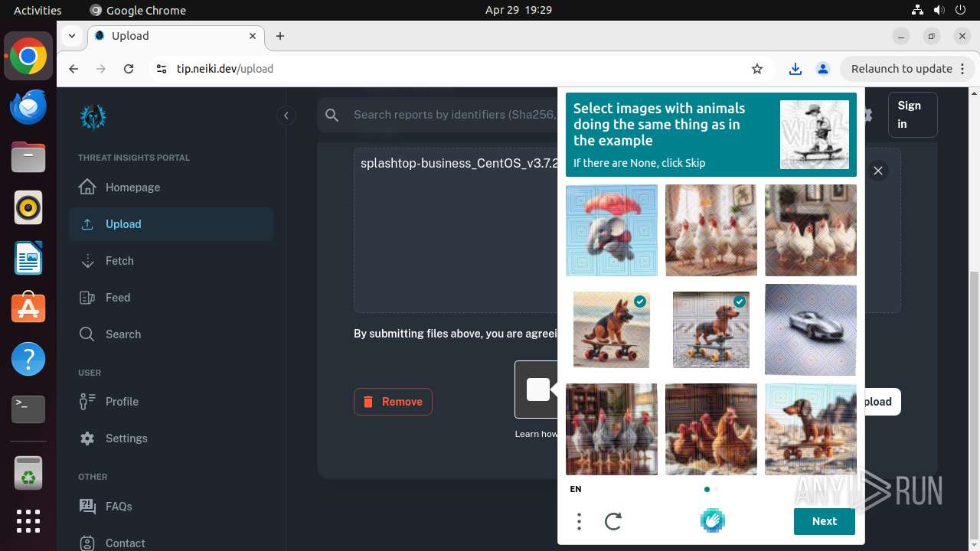Select Upload in the sidebar
Viewport: 980px width, 551px height.
coord(171,224)
